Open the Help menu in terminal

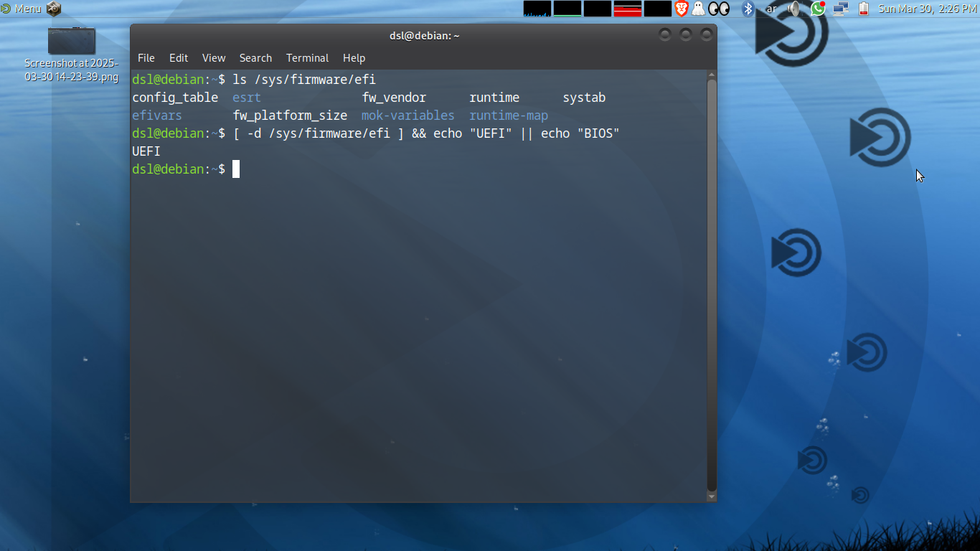(354, 58)
